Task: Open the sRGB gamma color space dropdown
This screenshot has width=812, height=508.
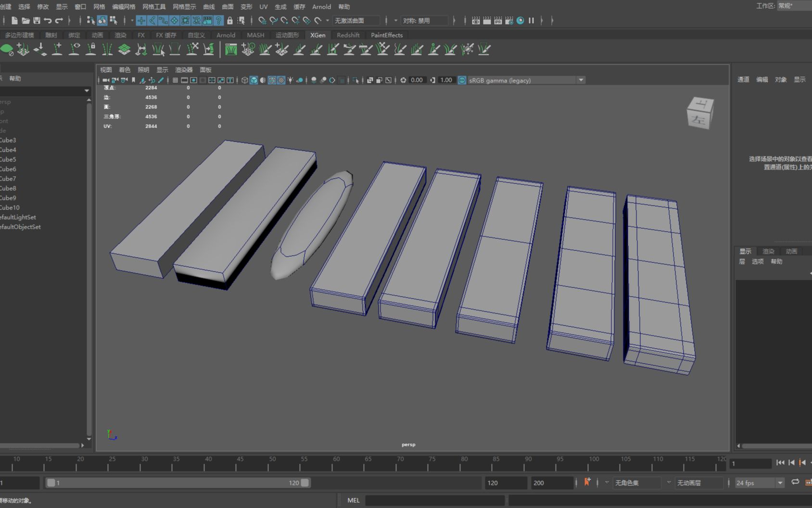Action: point(581,80)
